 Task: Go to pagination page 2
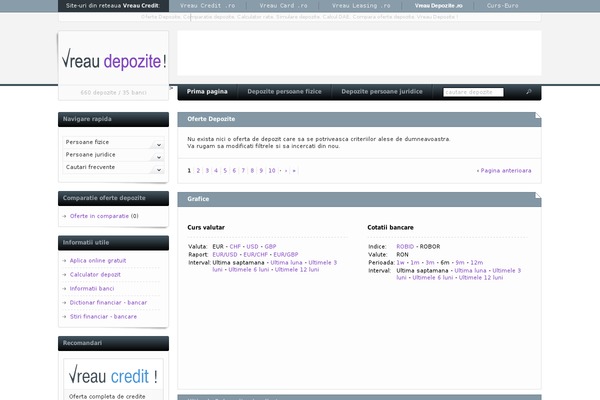coord(198,171)
